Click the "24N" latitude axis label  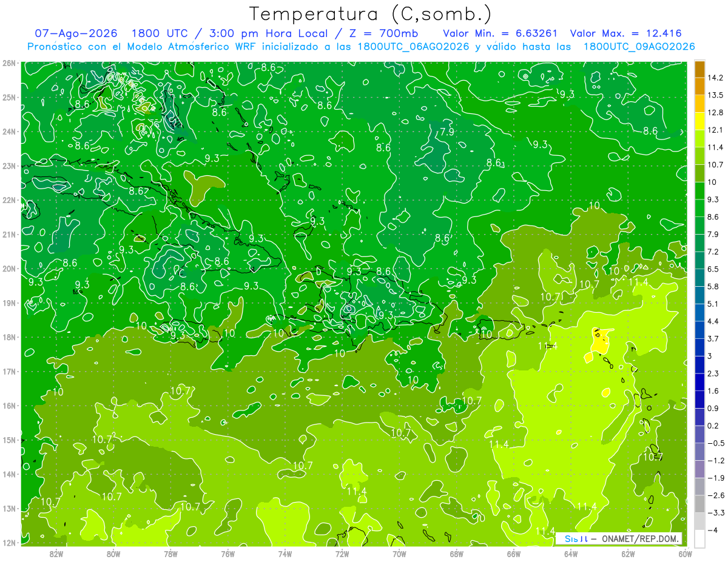coord(9,132)
